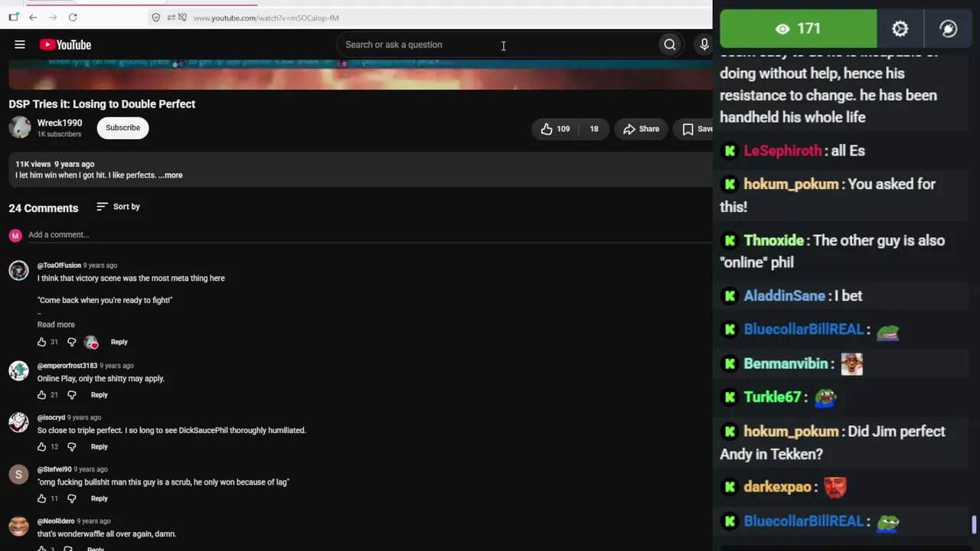Viewport: 980px width, 551px height.
Task: Click LeSephiroth's username in chat
Action: [x=783, y=151]
